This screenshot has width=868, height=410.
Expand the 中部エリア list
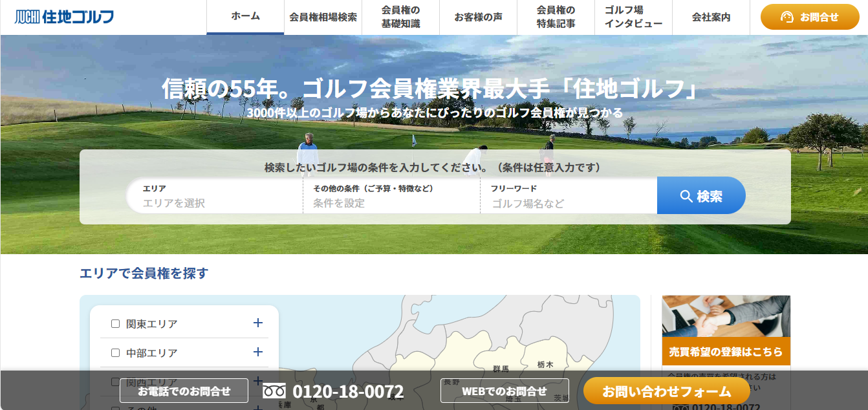click(258, 352)
